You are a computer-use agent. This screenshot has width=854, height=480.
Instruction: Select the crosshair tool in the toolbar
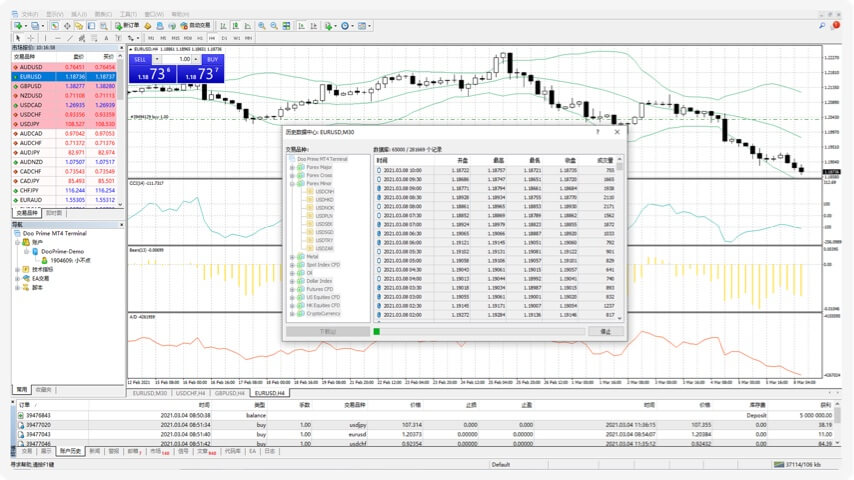(33, 38)
